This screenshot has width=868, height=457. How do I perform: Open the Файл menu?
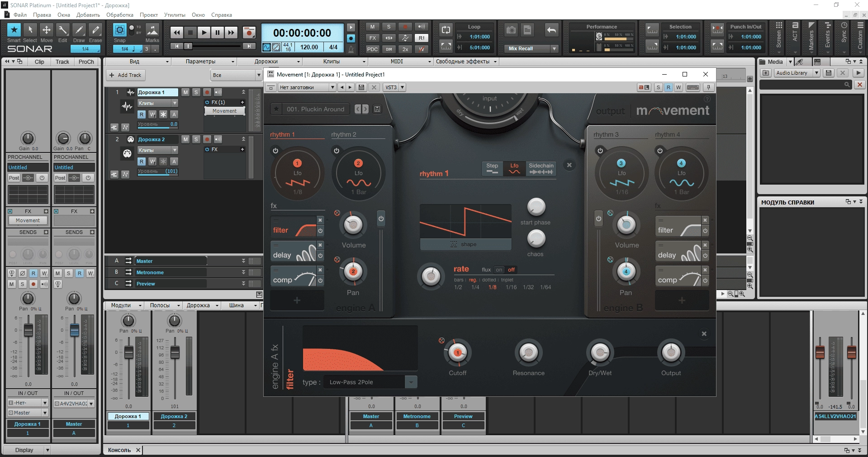[20, 15]
